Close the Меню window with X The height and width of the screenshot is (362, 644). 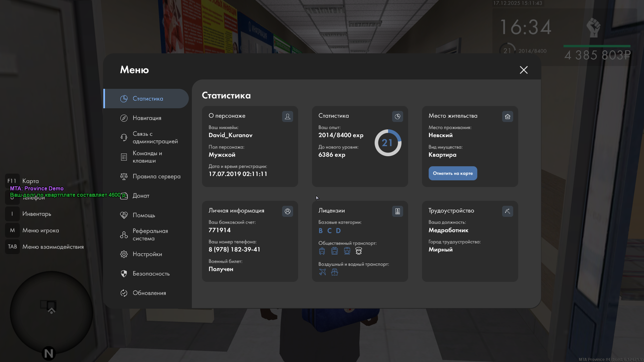(x=524, y=70)
